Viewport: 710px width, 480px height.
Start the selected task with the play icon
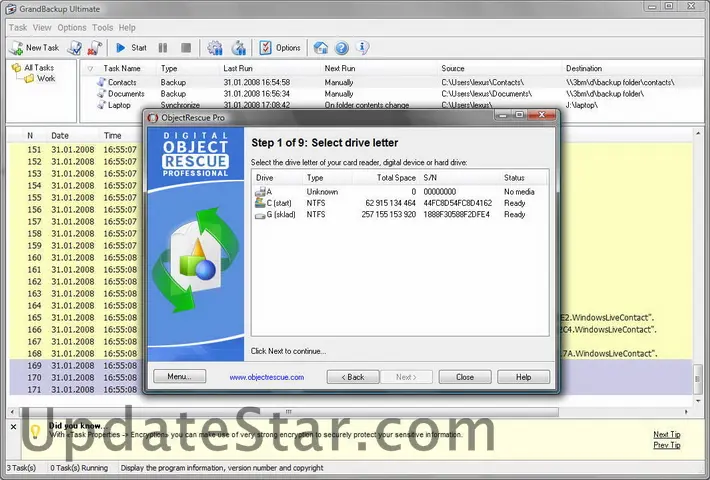(120, 48)
